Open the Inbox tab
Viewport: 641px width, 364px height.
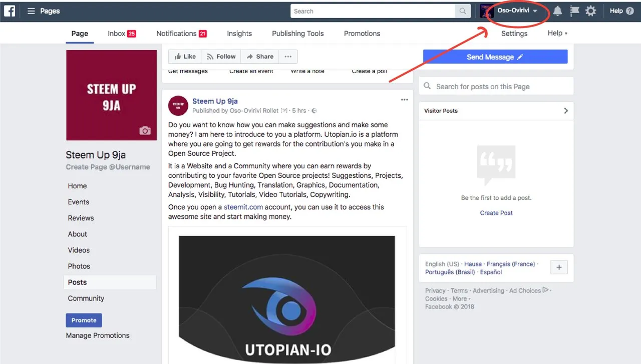122,34
